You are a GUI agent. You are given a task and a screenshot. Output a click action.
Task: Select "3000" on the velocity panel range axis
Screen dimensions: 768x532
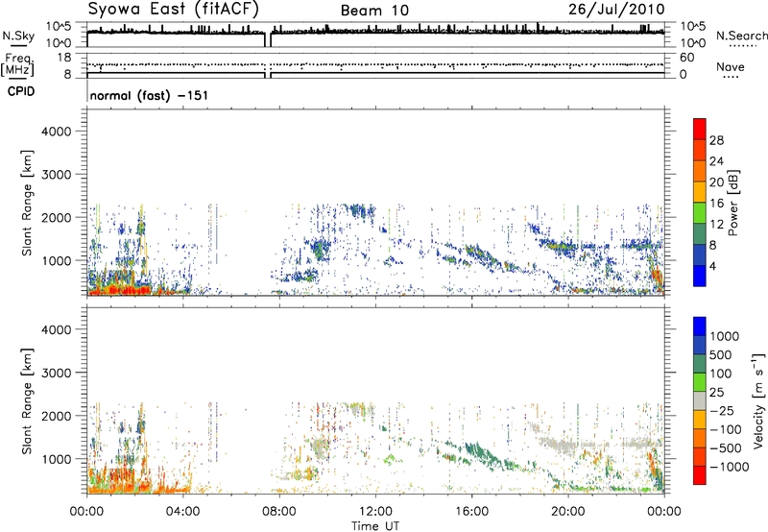click(x=57, y=373)
